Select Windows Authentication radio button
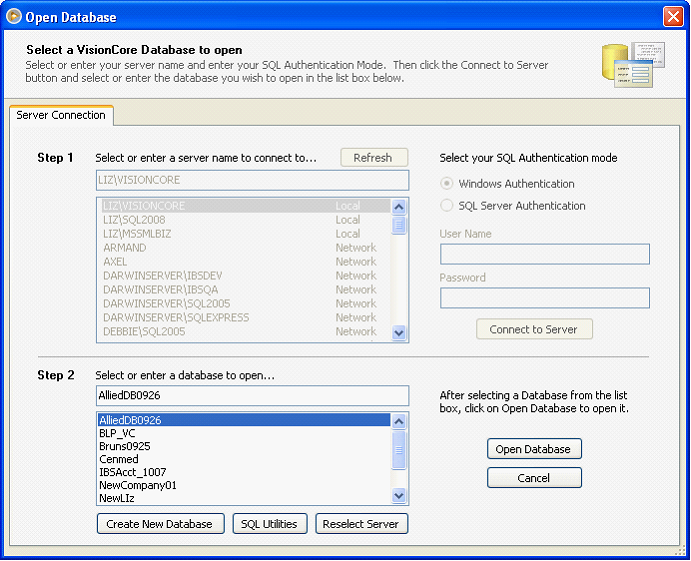691x561 pixels. click(446, 183)
